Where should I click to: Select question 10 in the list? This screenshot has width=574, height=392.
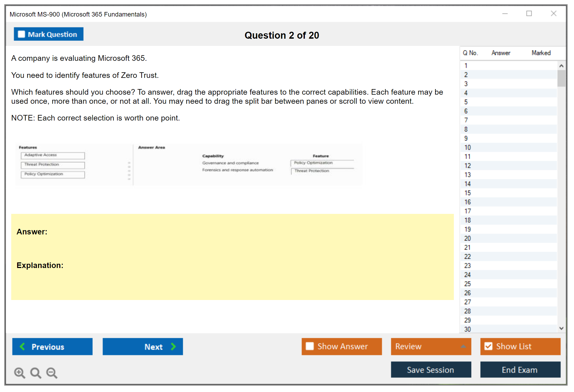coord(467,147)
